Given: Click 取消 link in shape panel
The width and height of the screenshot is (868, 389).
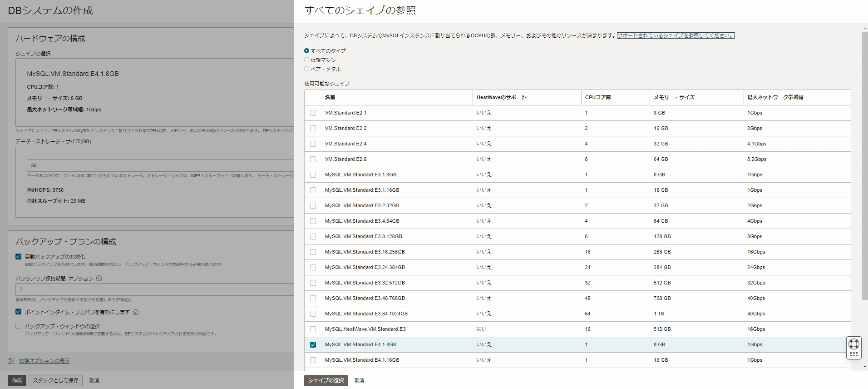Looking at the screenshot, I should click(359, 380).
